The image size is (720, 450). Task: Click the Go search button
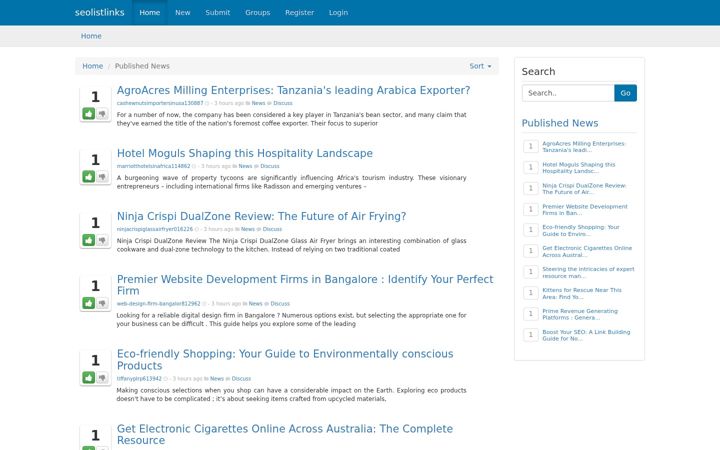[625, 93]
